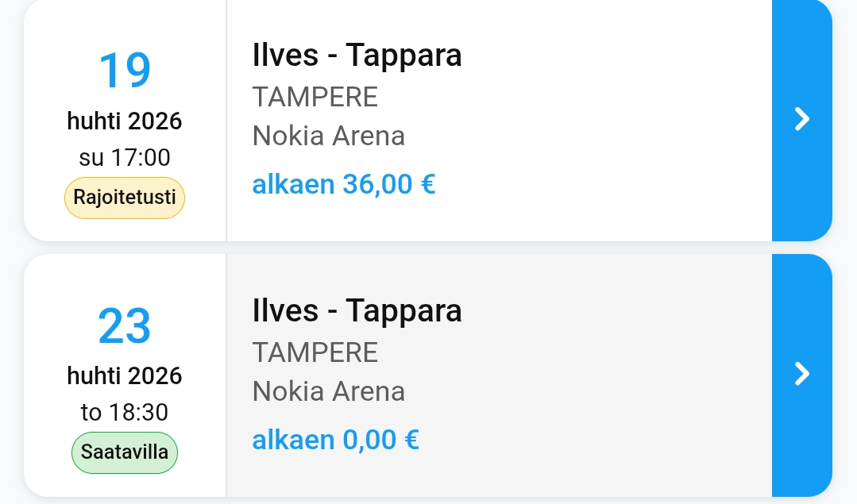Click the yellow Rajoitetusti availability badge

point(125,198)
